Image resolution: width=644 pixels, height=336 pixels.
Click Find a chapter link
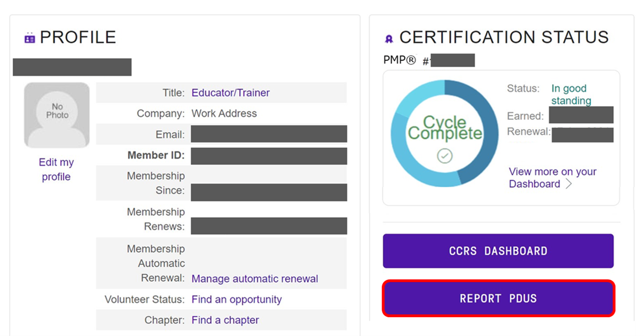tap(225, 320)
